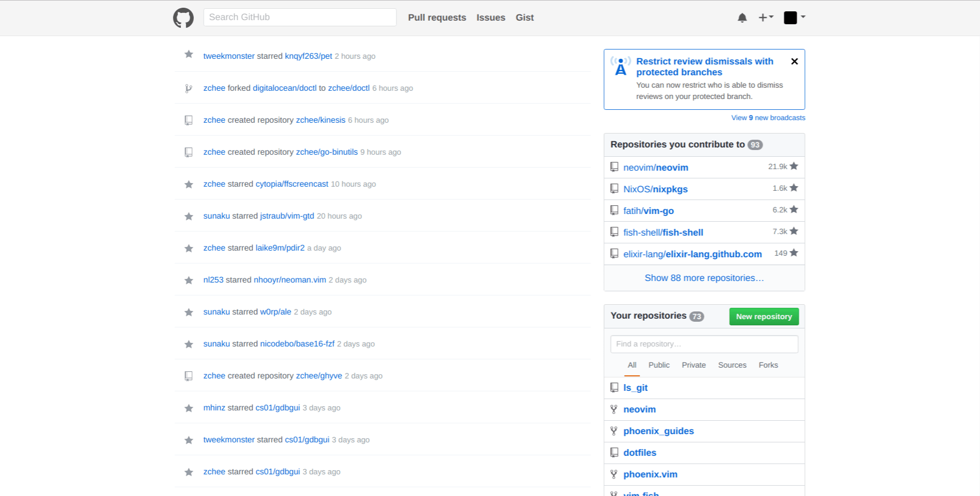Open the notifications bell

(742, 18)
